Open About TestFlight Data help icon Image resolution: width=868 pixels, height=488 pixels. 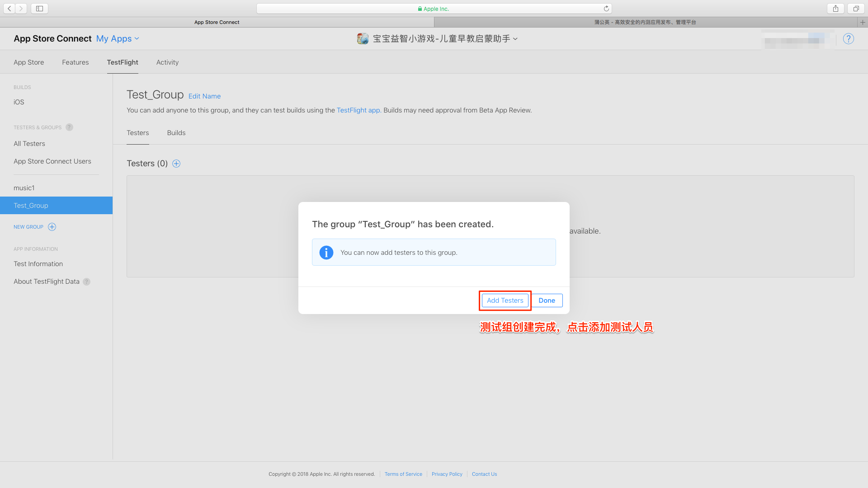pos(86,282)
